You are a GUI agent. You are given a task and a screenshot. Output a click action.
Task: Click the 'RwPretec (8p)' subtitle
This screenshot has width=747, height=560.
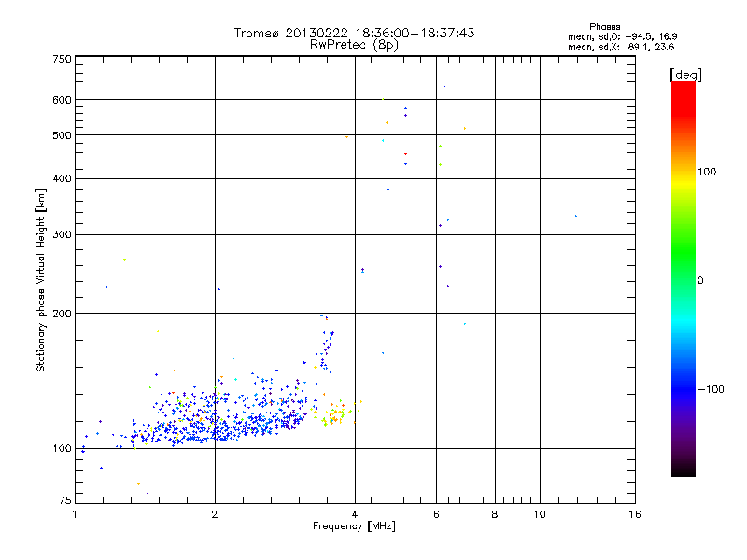354,45
